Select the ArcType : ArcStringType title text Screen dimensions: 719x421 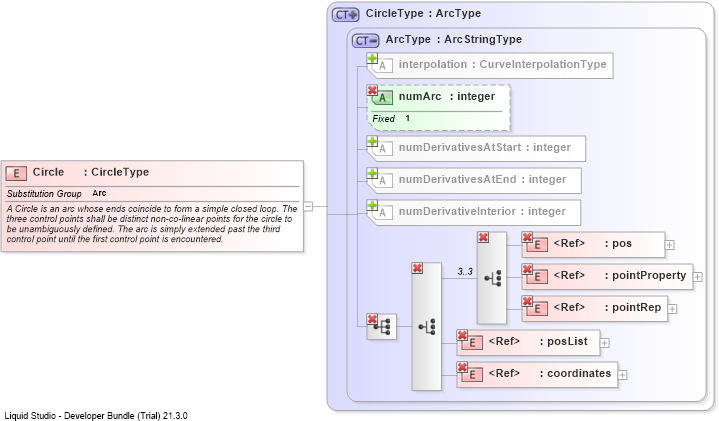(x=454, y=39)
